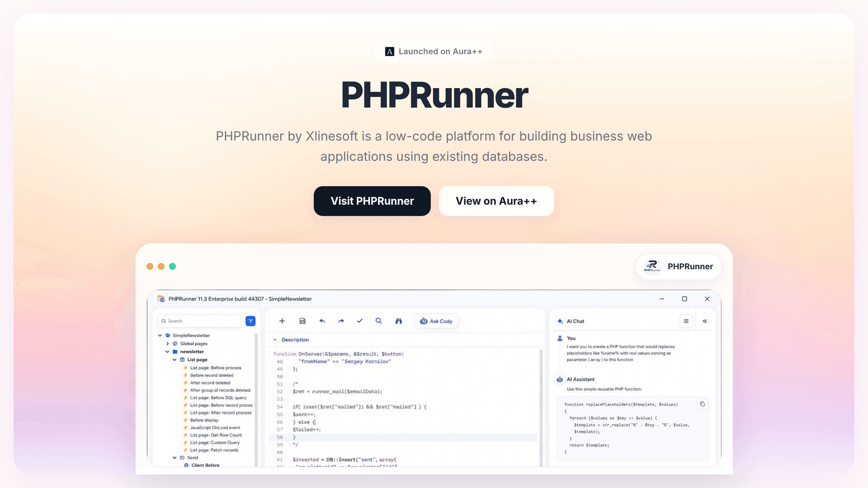868x488 pixels.
Task: Select 'JavaScript OnLoad event' item
Action: (215, 428)
